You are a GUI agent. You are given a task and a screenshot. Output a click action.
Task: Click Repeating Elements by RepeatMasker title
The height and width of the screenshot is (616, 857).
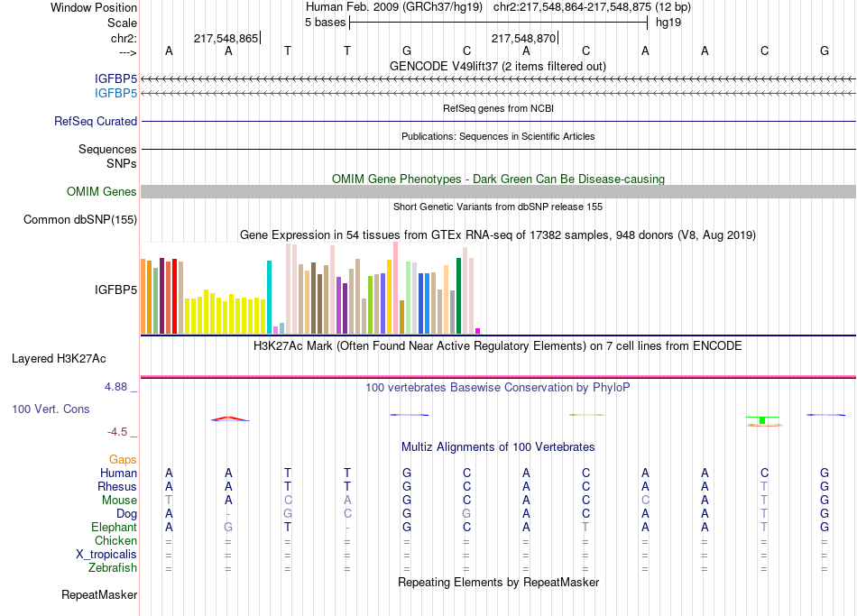498,582
